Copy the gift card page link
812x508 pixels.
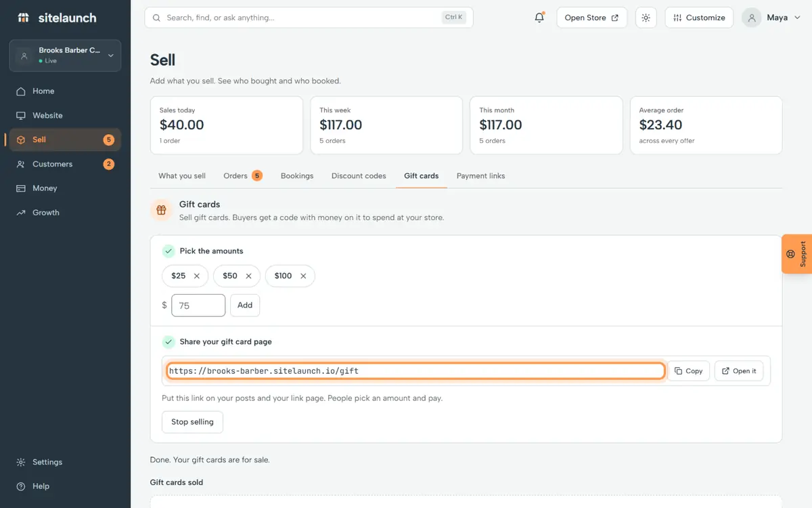click(x=689, y=371)
